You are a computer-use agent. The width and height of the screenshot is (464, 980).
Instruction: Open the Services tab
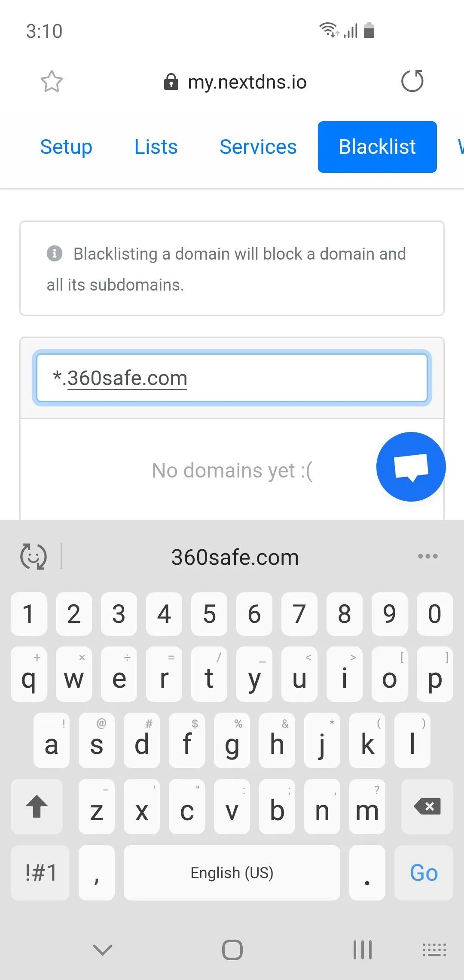(x=258, y=147)
